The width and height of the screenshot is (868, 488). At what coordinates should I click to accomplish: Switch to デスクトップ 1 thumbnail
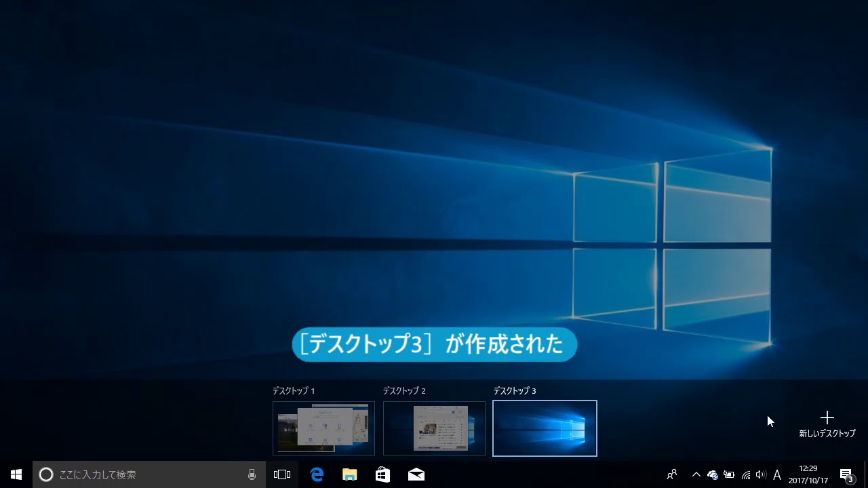point(323,428)
